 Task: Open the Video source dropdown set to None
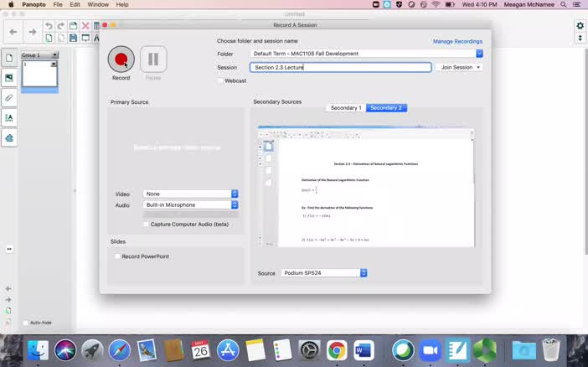tap(191, 194)
